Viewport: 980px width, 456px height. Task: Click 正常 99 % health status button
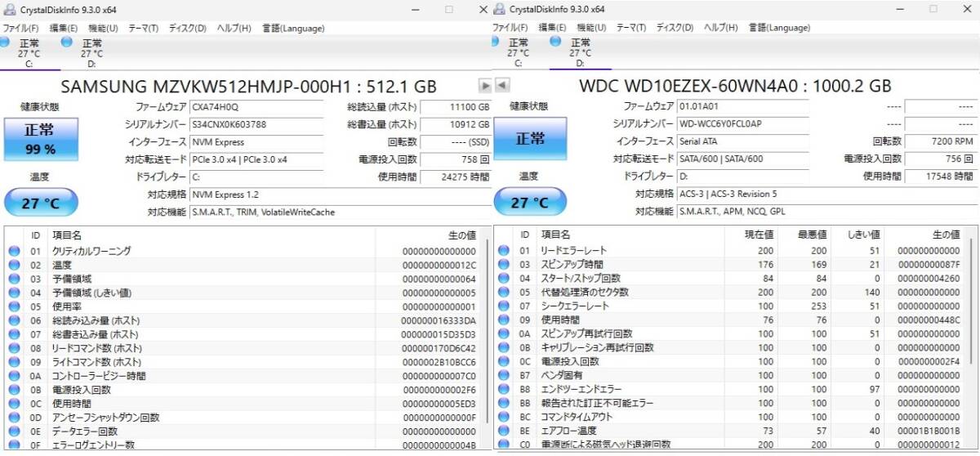coord(40,139)
